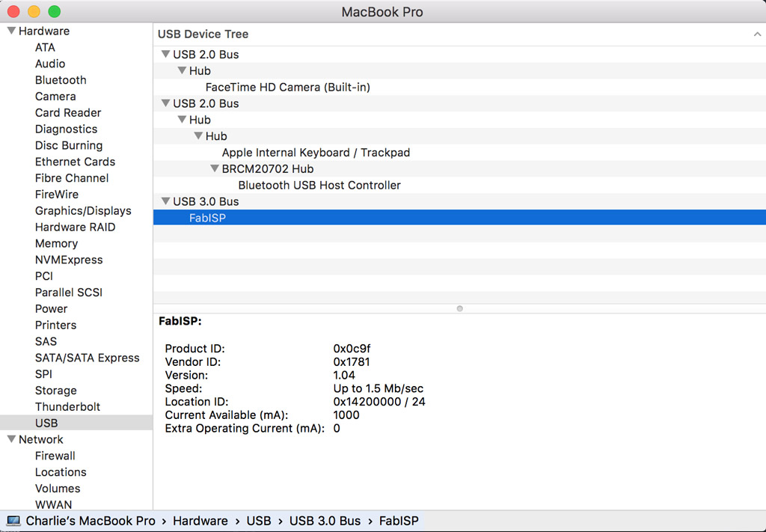Collapse the USB 3.0 Bus triangle
This screenshot has height=532, width=766.
pyautogui.click(x=165, y=201)
